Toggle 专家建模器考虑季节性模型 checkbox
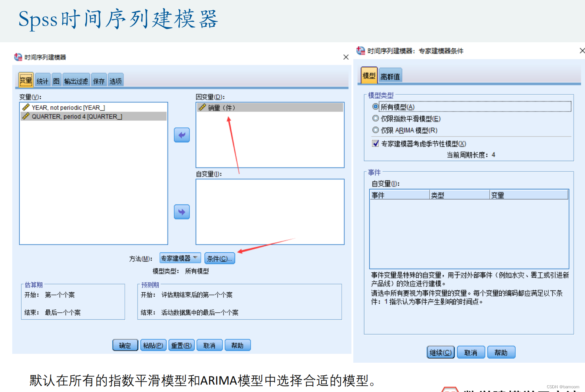 click(376, 143)
